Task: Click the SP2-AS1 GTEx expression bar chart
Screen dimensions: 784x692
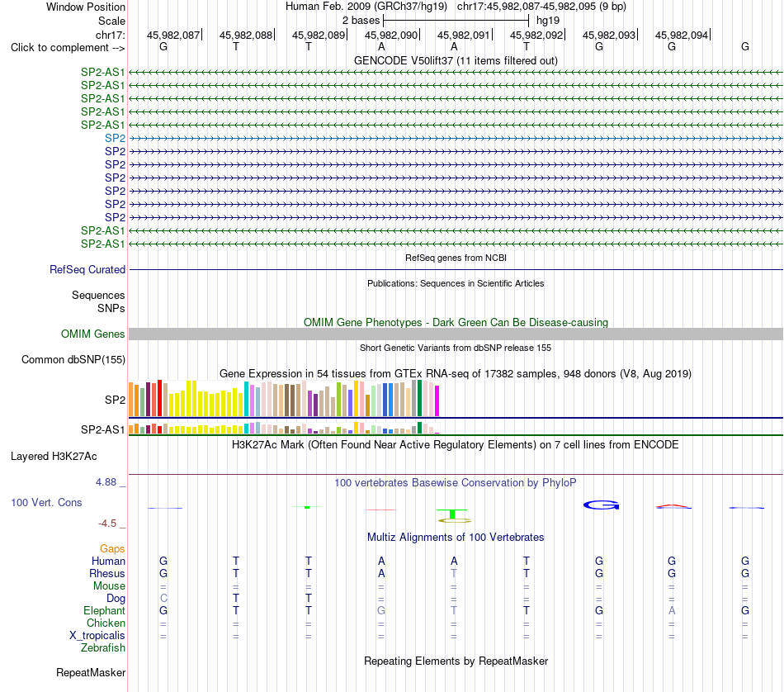Action: click(284, 429)
